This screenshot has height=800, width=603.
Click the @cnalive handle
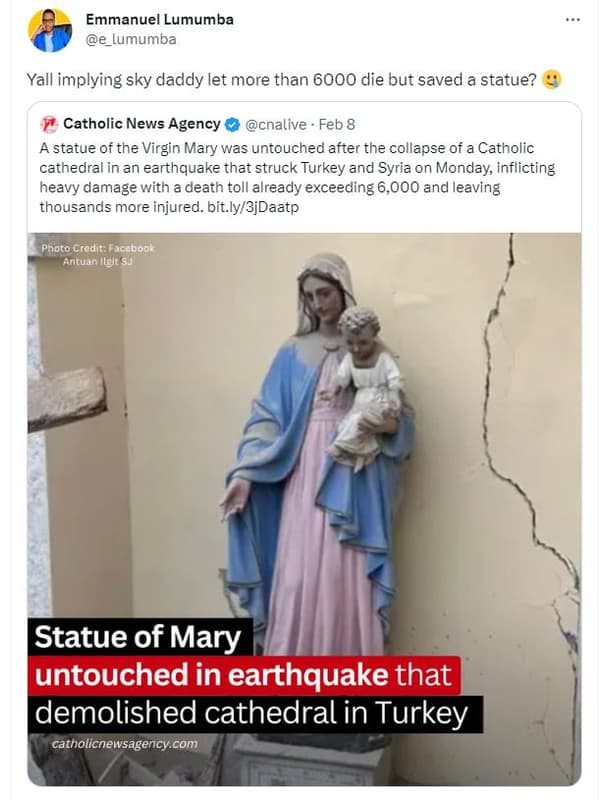pos(278,124)
